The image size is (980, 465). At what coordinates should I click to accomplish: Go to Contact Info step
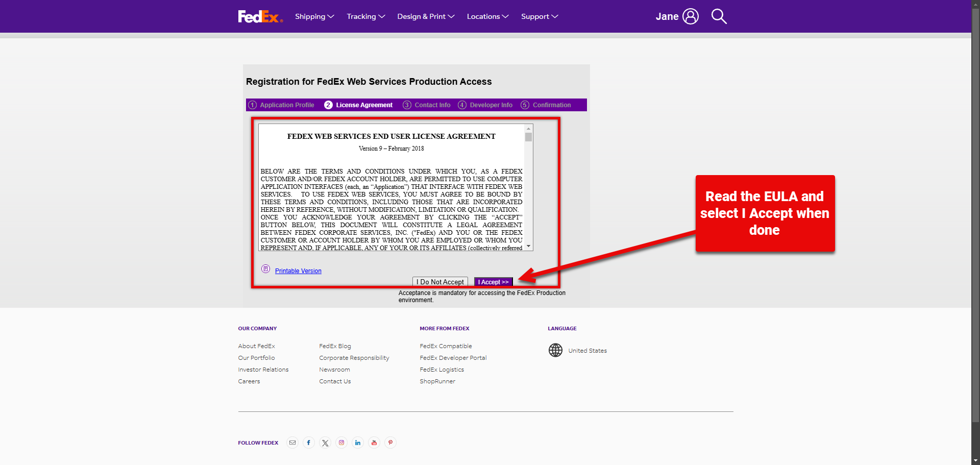[427, 105]
